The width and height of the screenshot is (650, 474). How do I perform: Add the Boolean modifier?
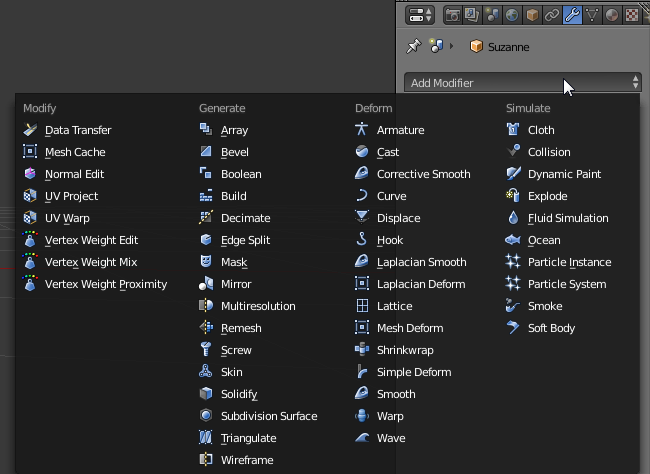(241, 174)
